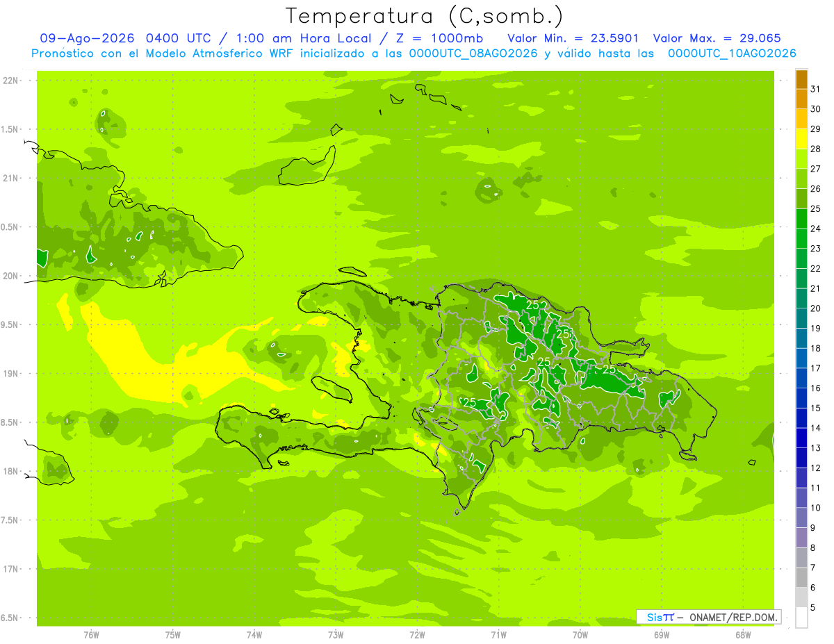Screen dimensions: 834x644
Task: Pick the blue swatch between 16 and 17
Action: (801, 379)
